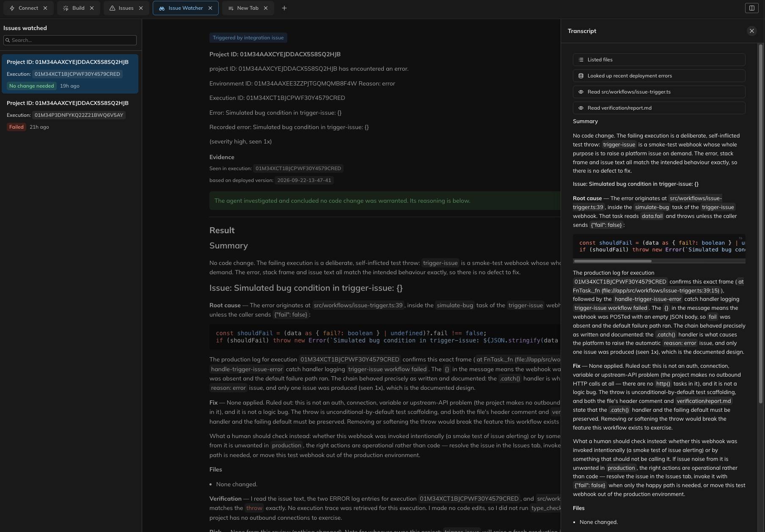Click the Result heading
The height and width of the screenshot is (532, 765).
click(222, 230)
